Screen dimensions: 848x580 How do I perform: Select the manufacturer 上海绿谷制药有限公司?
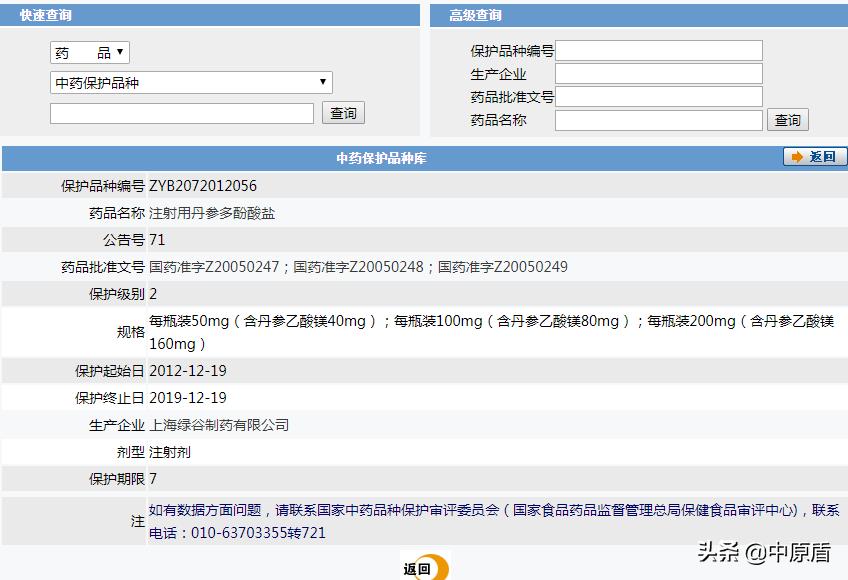[218, 424]
